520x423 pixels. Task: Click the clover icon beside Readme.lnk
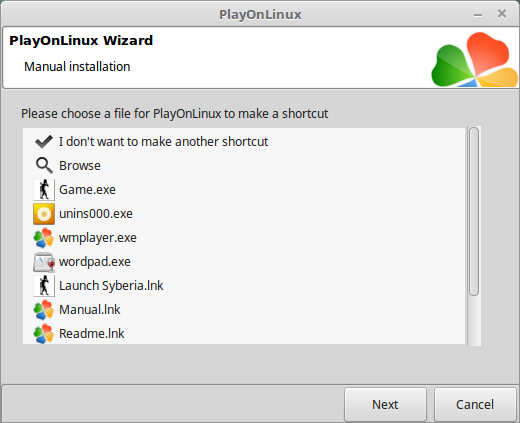click(x=44, y=334)
